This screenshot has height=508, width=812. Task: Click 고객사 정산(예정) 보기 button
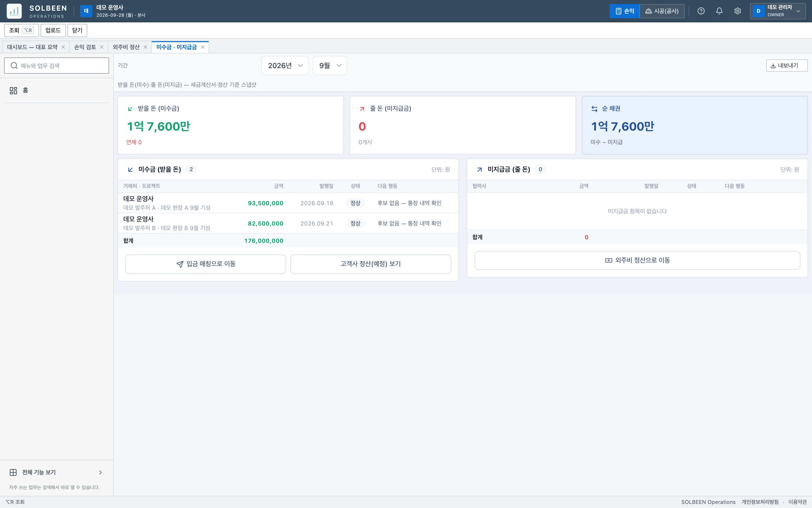370,264
